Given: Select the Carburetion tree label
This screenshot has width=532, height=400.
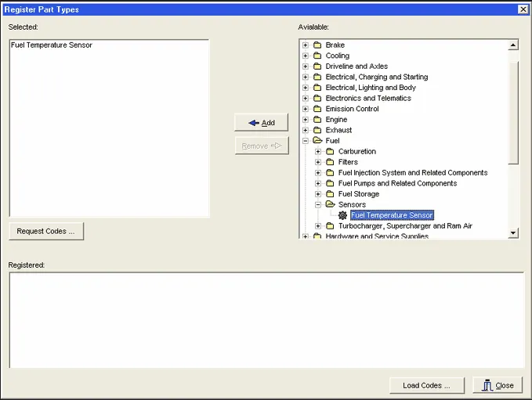Looking at the screenshot, I should tap(357, 152).
